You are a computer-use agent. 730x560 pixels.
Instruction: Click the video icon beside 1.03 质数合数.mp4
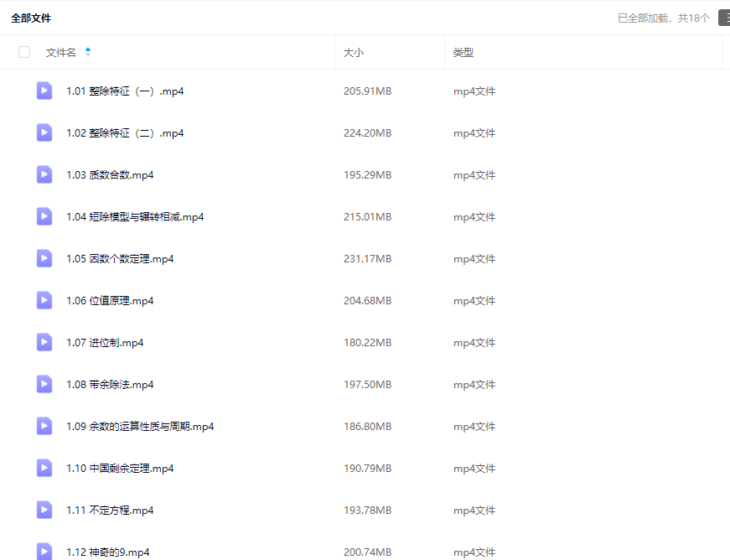(x=44, y=175)
